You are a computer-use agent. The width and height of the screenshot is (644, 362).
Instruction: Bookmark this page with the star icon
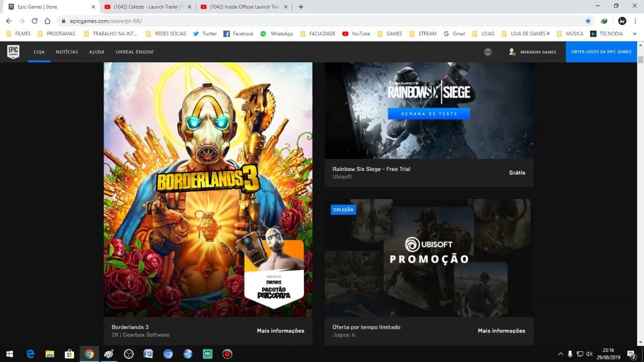click(x=588, y=21)
